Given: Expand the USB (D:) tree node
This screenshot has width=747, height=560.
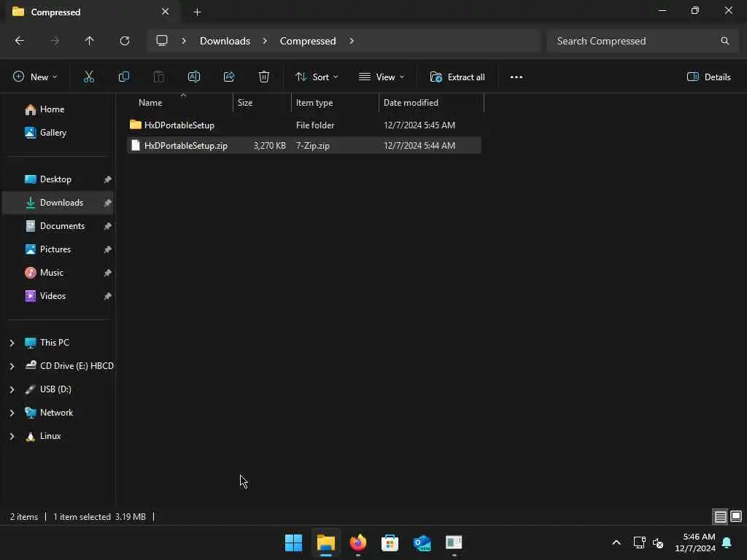Looking at the screenshot, I should (12, 389).
